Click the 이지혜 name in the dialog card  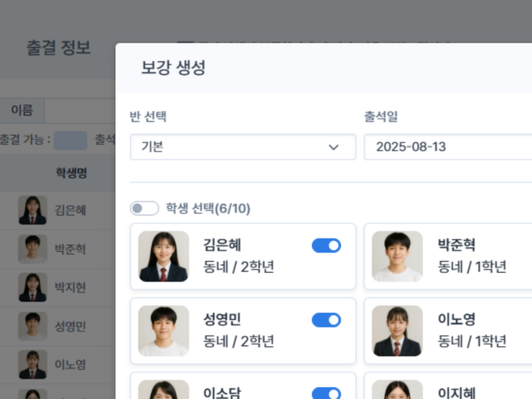456,393
